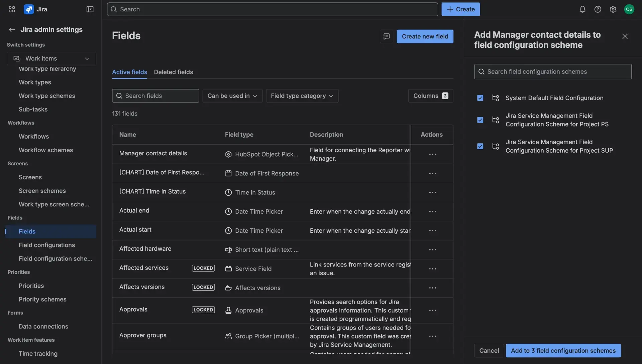Open the Can be used in dropdown
Screen dimensions: 642x364
(x=232, y=96)
